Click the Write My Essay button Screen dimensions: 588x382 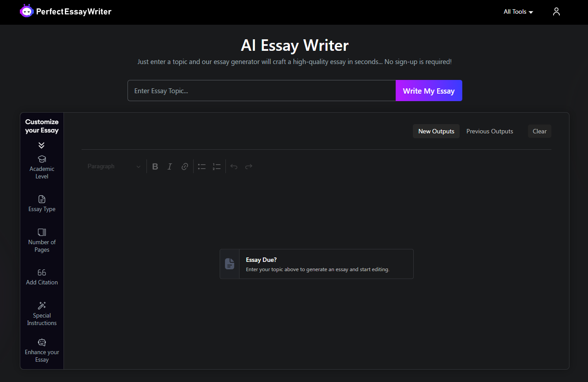(x=429, y=91)
